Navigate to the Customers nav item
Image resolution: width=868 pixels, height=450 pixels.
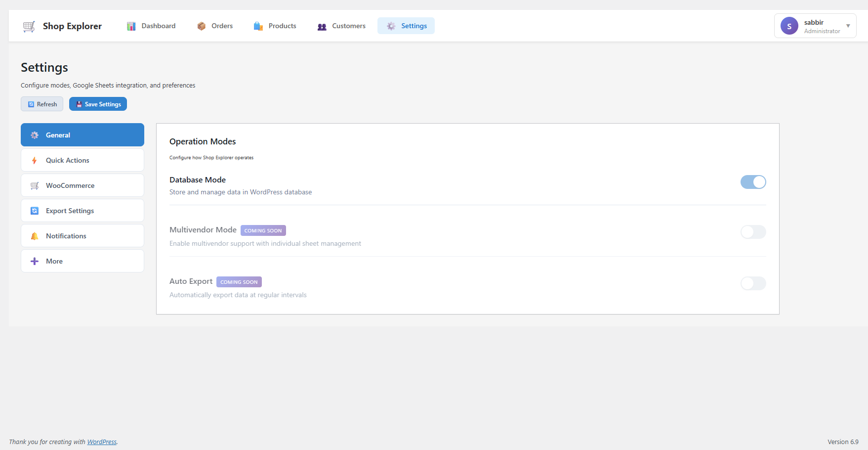(x=341, y=26)
